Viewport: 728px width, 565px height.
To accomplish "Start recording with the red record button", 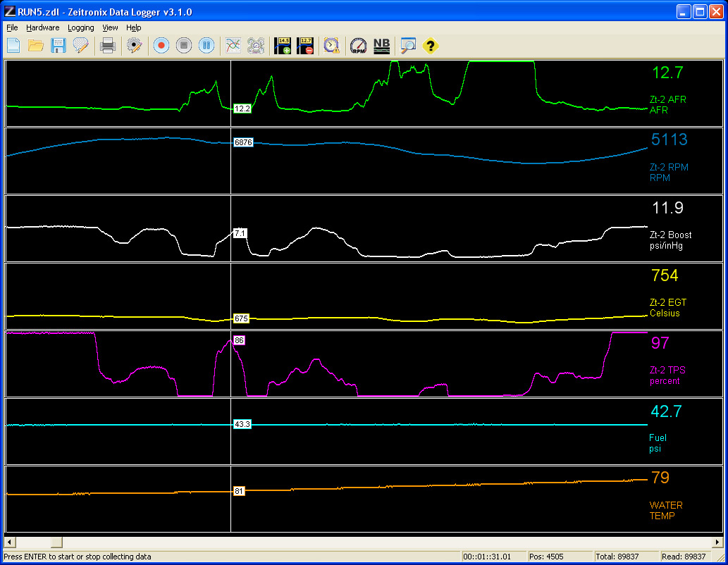I will [161, 46].
